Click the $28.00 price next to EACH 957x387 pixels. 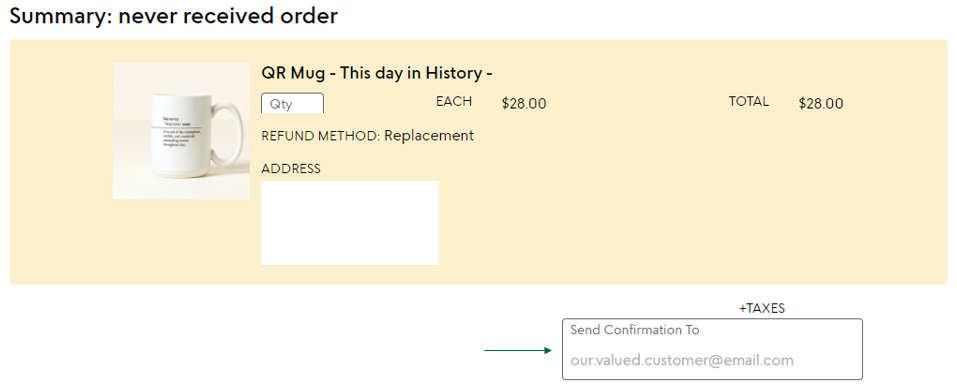(x=524, y=104)
